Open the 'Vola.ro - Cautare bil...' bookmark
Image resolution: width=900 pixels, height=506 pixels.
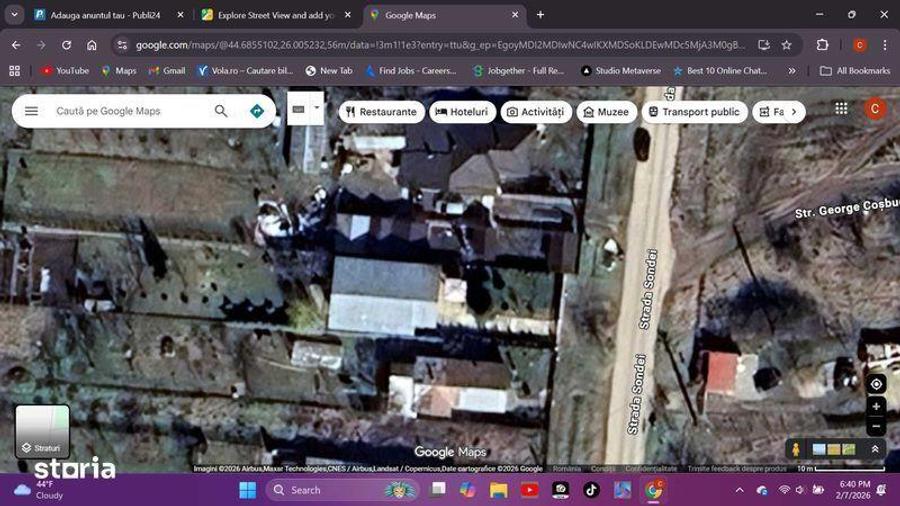[245, 71]
